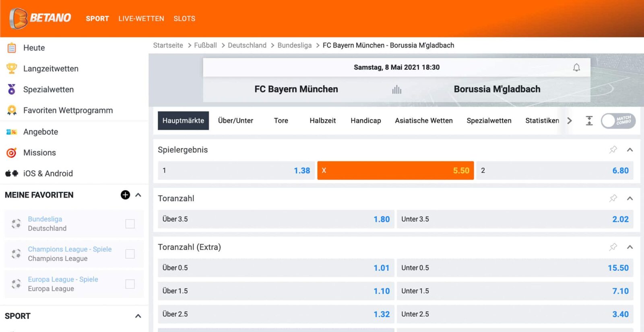
Task: Open Live-Wetten in header
Action: click(141, 18)
